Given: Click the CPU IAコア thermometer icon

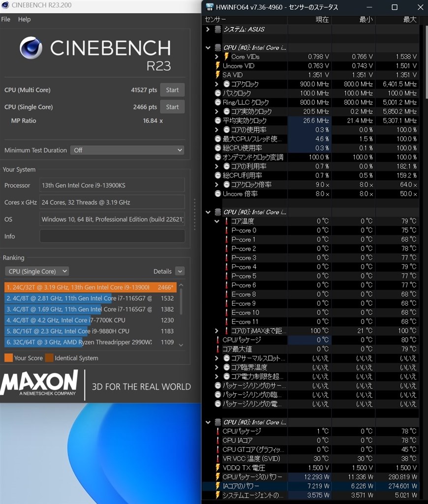Looking at the screenshot, I should (x=218, y=441).
